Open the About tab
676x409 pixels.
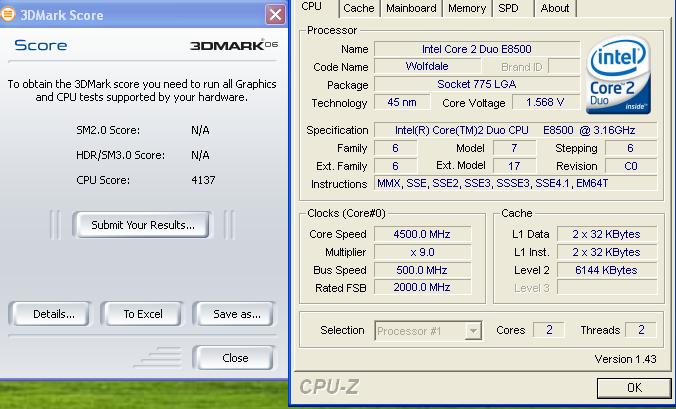(x=555, y=8)
